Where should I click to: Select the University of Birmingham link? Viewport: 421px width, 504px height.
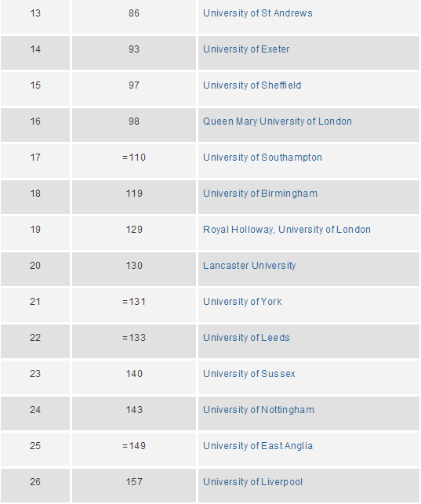[260, 193]
